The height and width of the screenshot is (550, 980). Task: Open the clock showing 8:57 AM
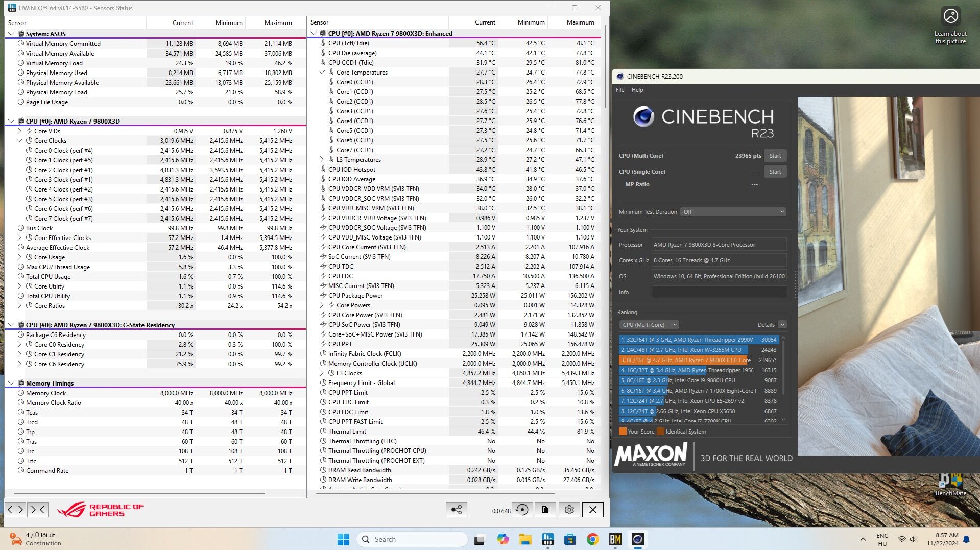[943, 539]
